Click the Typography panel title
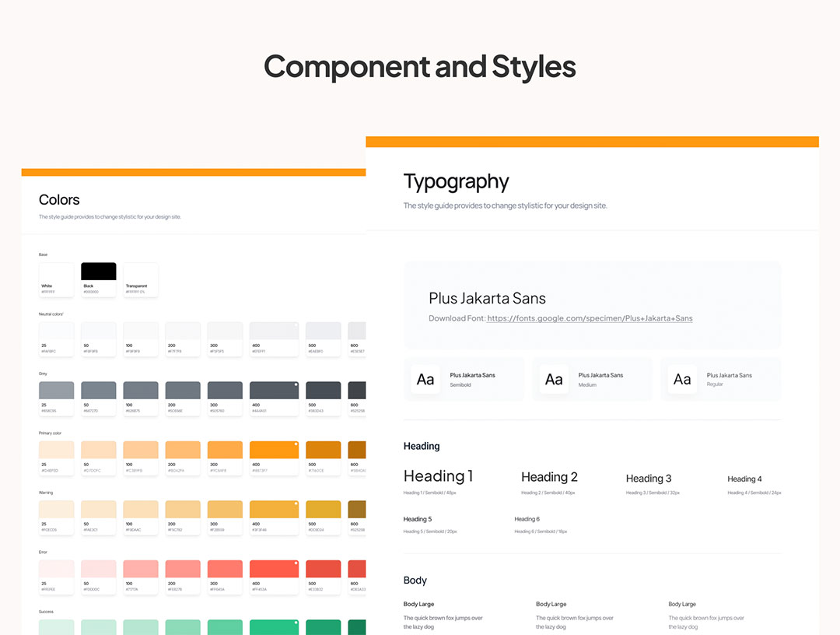 coord(456,182)
